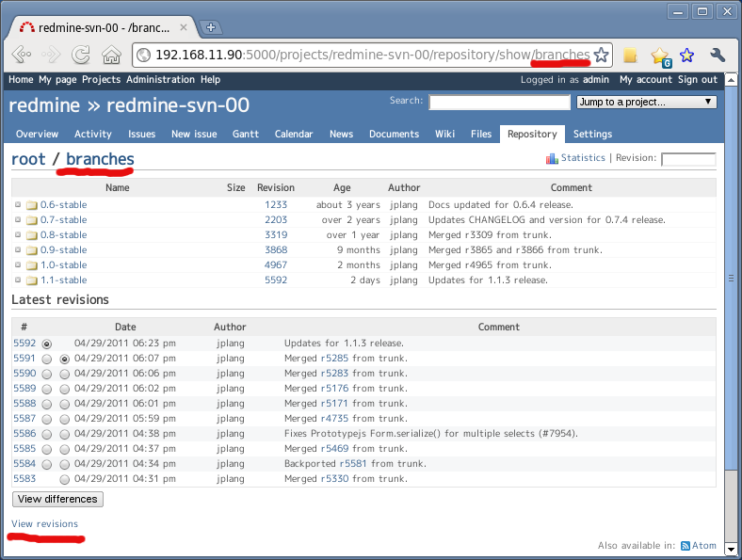Select the right radio button for revision 5587
The height and width of the screenshot is (560, 742).
pos(64,420)
